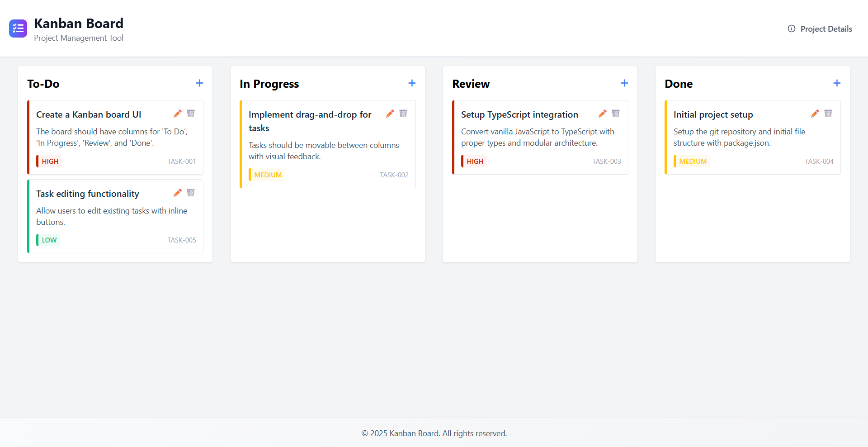Screen dimensions: 868x447
Task: Click the 'Convert vanilla JavaScript to TypeScript' description
Action: 538,137
